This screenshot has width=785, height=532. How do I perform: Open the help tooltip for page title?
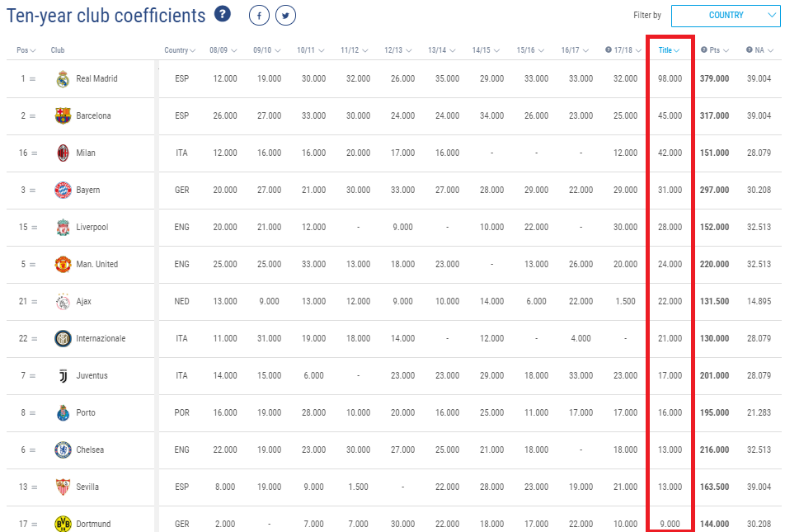click(222, 15)
